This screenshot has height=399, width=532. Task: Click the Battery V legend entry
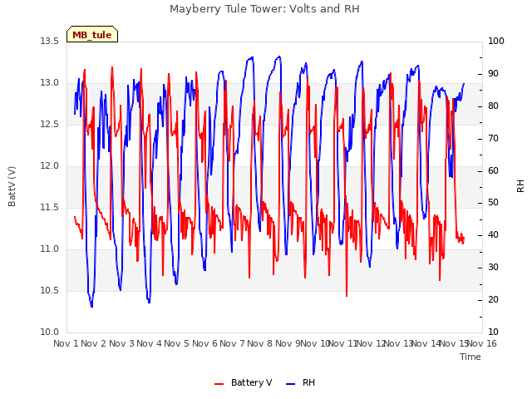click(243, 382)
